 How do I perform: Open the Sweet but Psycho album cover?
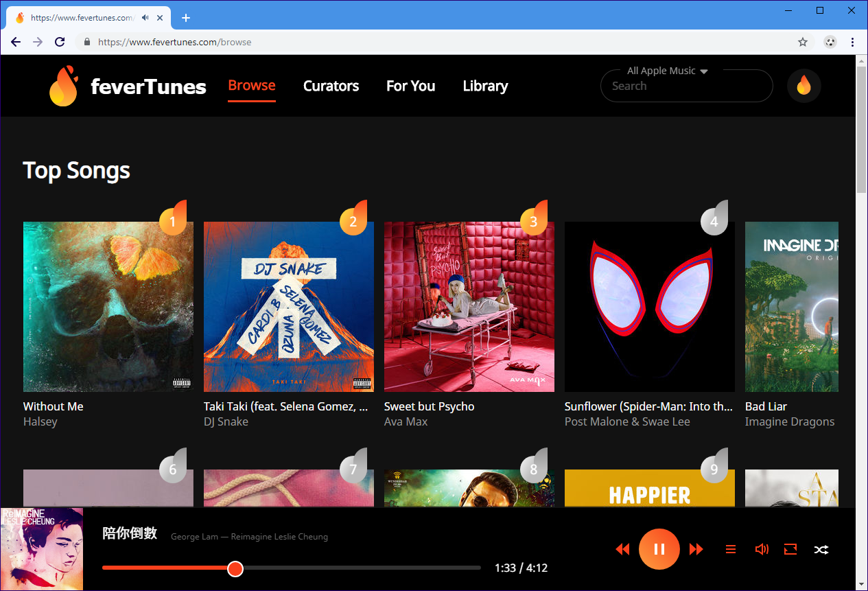[x=469, y=307]
